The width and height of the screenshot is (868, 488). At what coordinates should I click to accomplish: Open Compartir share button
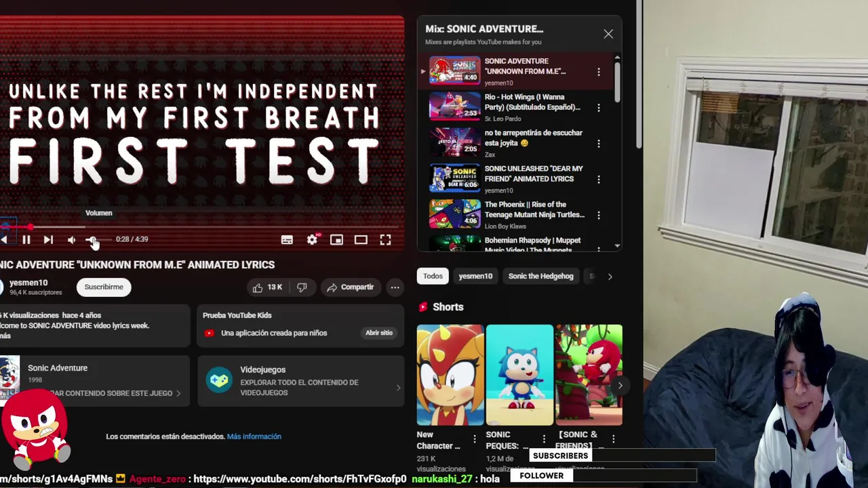(x=350, y=287)
